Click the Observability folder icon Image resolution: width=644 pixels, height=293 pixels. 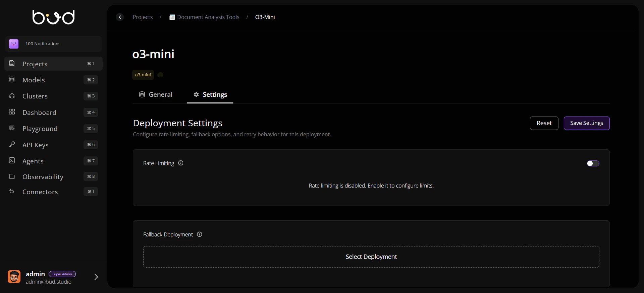(12, 176)
